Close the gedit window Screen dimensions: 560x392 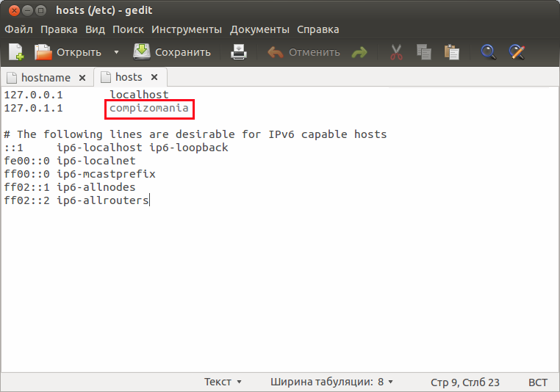coord(14,11)
